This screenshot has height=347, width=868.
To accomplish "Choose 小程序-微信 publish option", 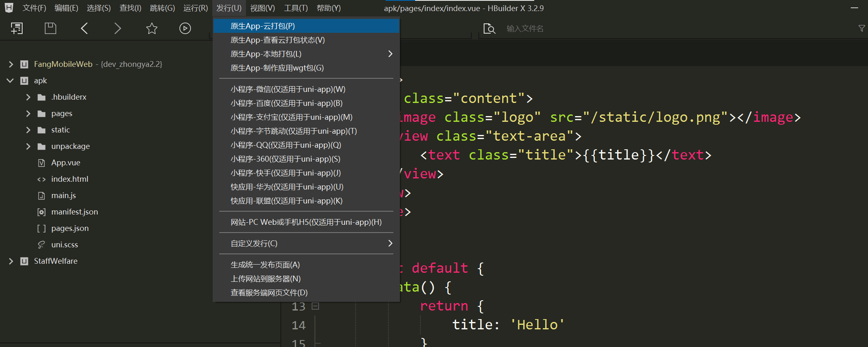I will tap(306, 89).
